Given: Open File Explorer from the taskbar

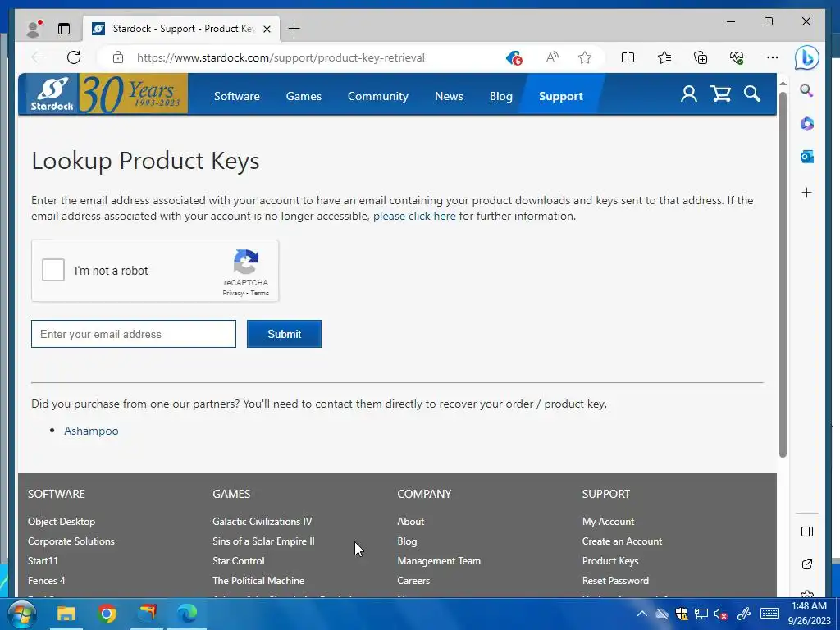Looking at the screenshot, I should click(66, 614).
